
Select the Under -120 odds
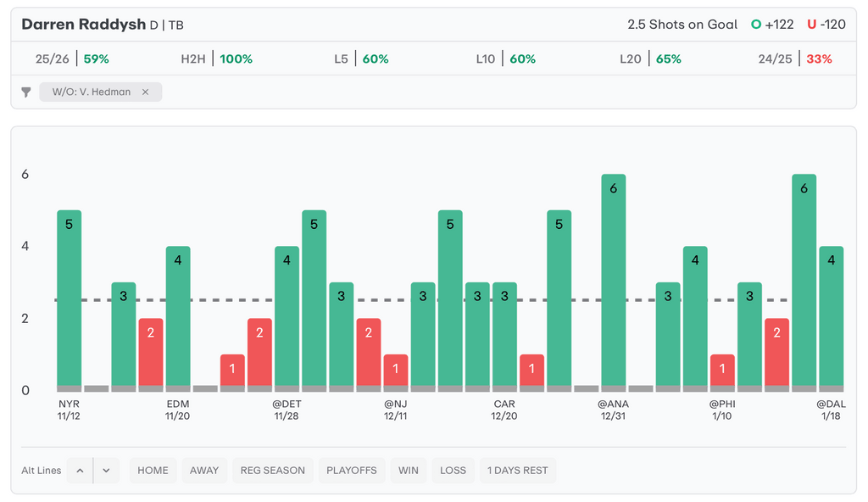tap(826, 25)
